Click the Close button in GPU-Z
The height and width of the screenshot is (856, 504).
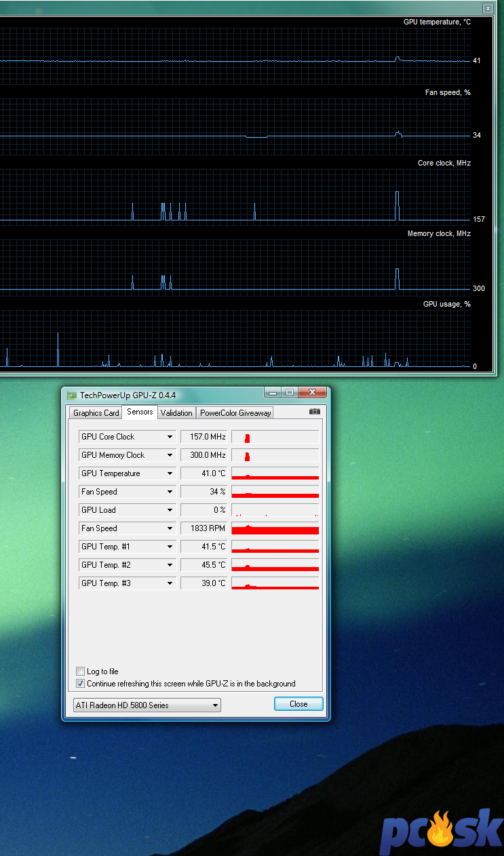pos(298,704)
